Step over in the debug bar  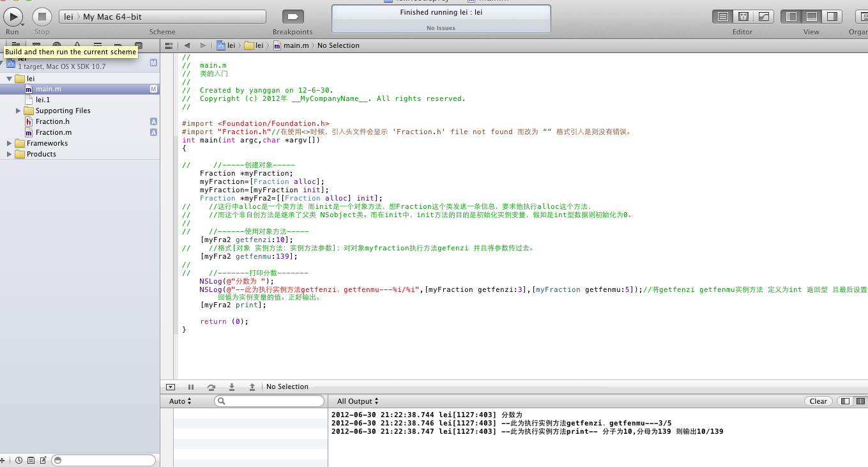point(211,387)
